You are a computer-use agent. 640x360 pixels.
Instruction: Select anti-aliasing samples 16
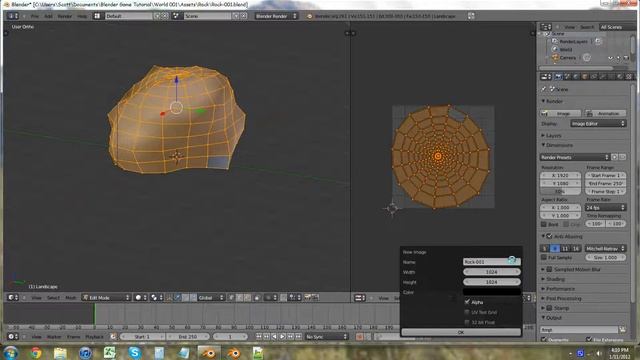[576, 248]
